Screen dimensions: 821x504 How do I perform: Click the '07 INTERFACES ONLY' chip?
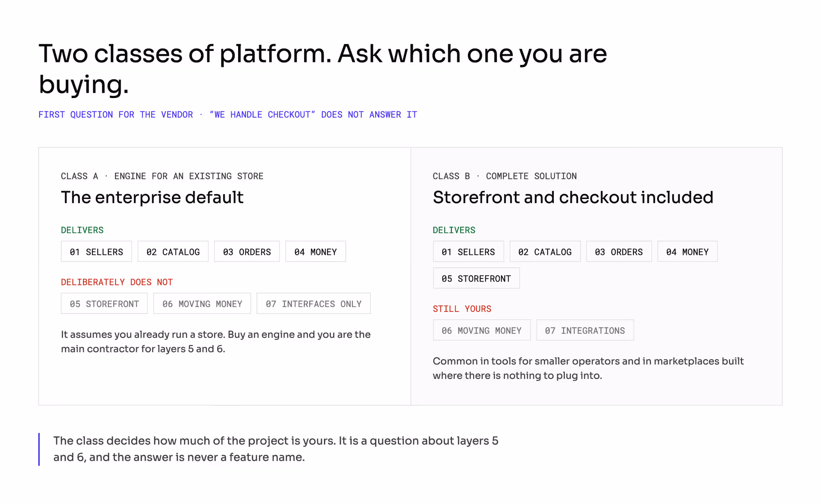click(314, 304)
